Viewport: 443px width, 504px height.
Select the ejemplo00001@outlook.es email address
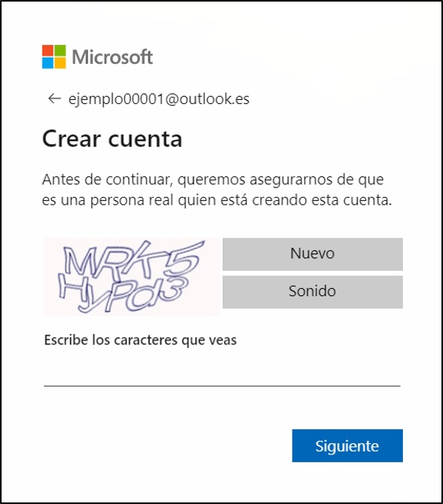(159, 99)
